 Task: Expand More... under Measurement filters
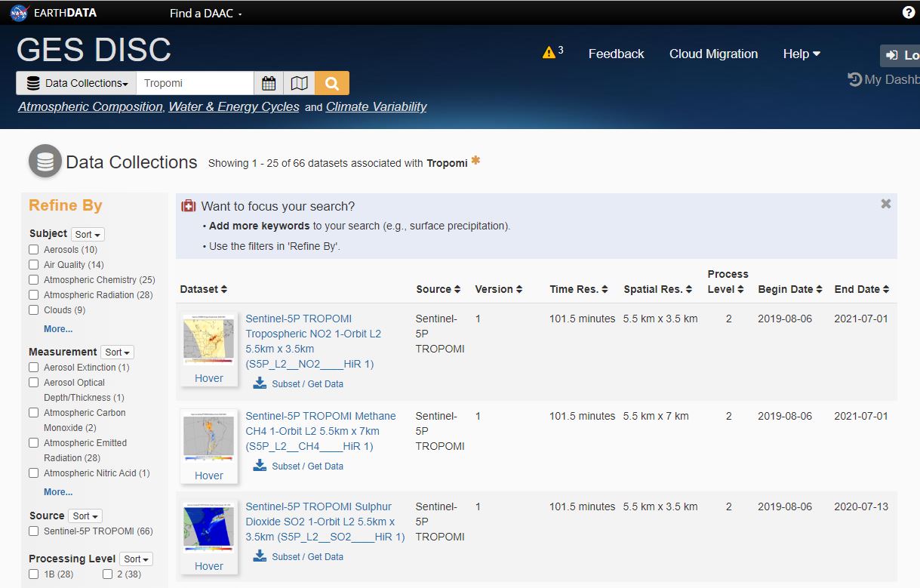(x=58, y=491)
